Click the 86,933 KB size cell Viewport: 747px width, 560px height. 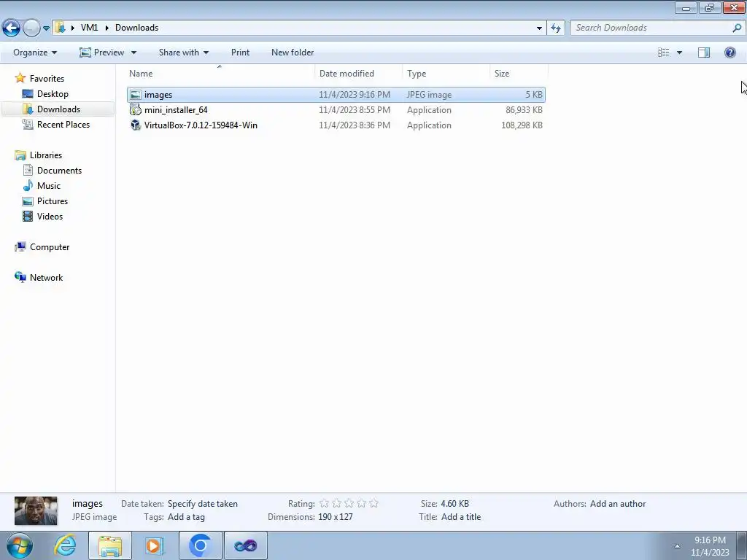click(524, 110)
